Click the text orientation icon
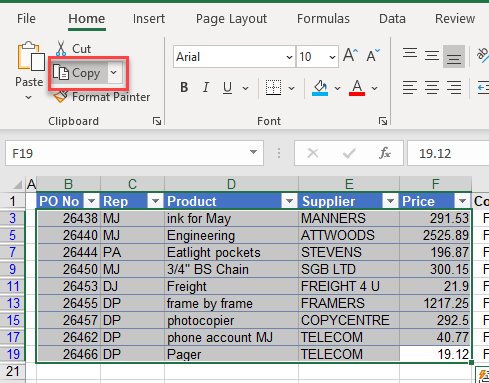 click(x=482, y=54)
